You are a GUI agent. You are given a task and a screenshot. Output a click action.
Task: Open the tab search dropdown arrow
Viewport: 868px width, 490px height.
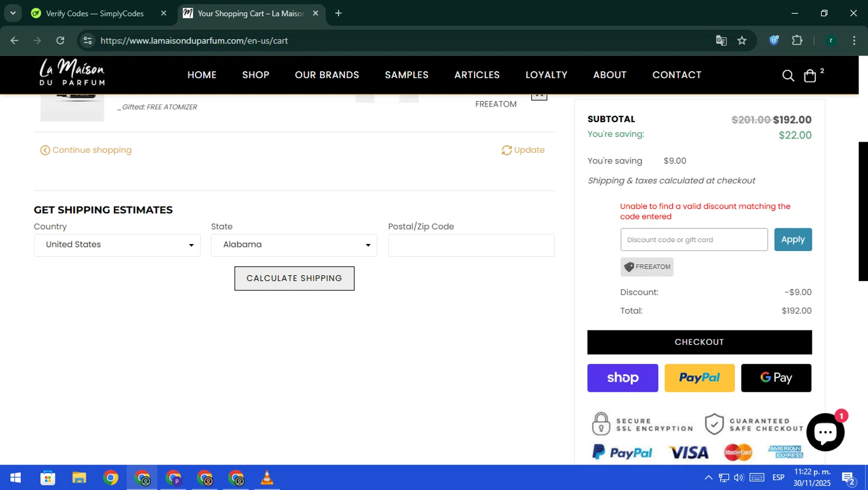point(13,13)
